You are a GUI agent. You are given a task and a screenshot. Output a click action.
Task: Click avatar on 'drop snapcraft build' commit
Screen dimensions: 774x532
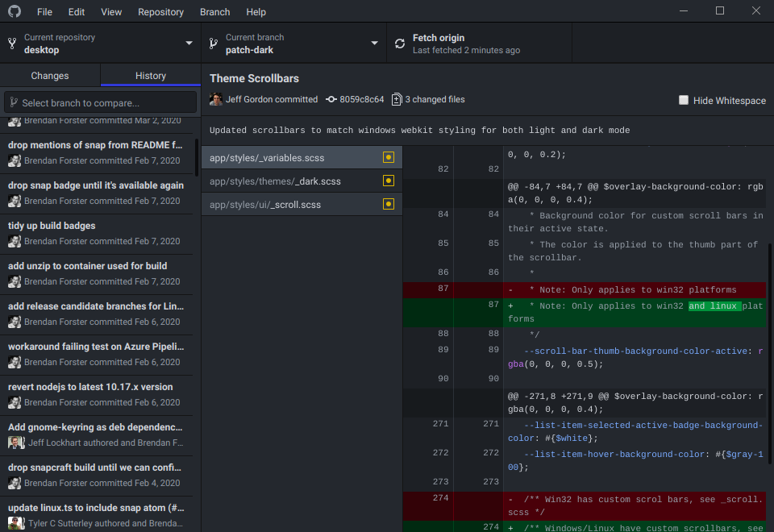pos(15,483)
